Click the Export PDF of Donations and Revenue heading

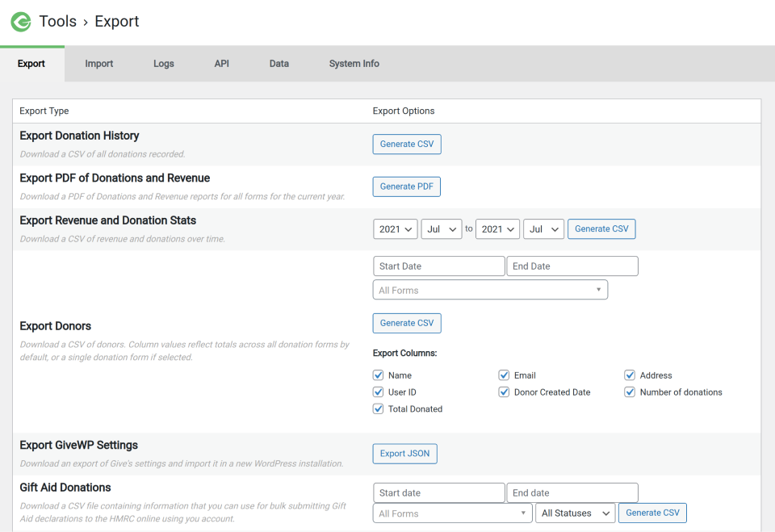tap(115, 178)
